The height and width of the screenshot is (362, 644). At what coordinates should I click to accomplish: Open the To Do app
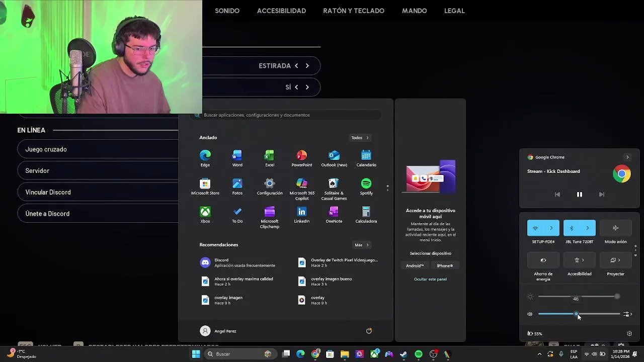237,215
